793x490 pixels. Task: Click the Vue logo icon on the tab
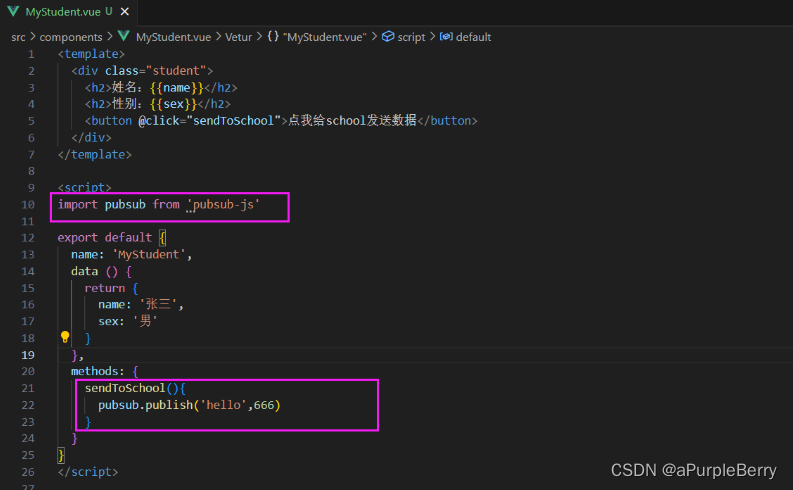click(14, 11)
